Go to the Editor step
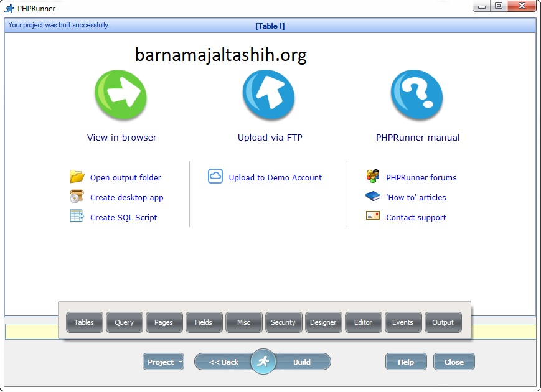Screen dimensions: 541x392 364,322
